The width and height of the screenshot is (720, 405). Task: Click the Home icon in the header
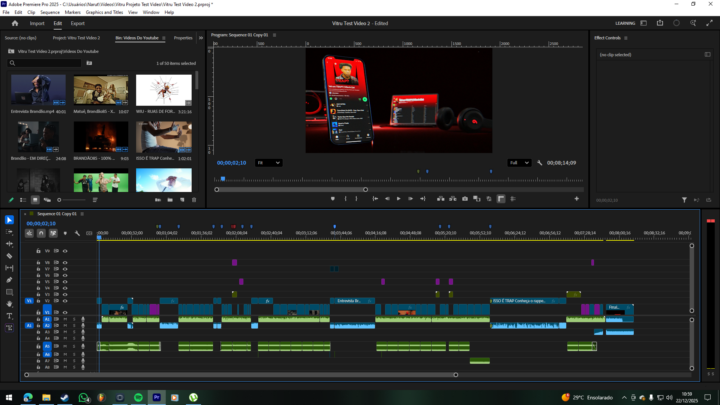coord(14,22)
